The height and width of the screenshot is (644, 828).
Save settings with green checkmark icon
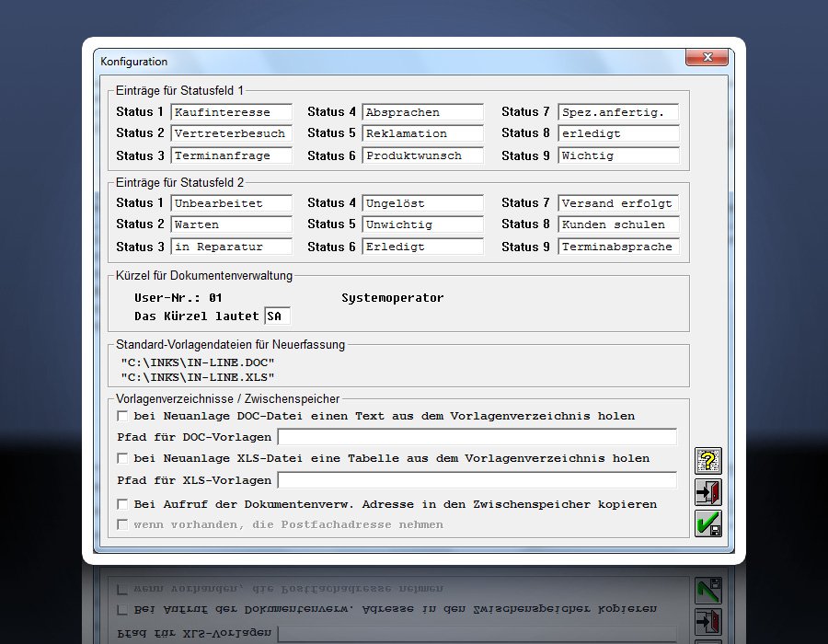(x=707, y=523)
